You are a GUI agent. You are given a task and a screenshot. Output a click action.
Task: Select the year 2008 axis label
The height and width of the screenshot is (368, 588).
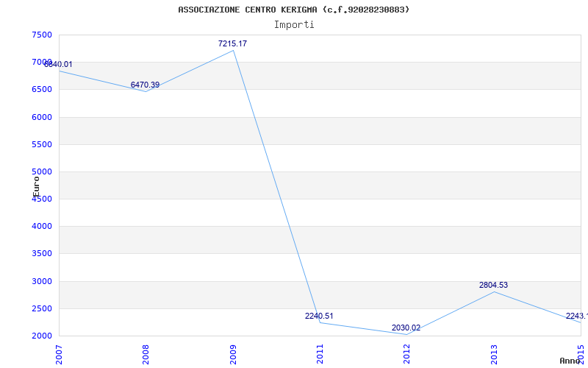coord(146,354)
